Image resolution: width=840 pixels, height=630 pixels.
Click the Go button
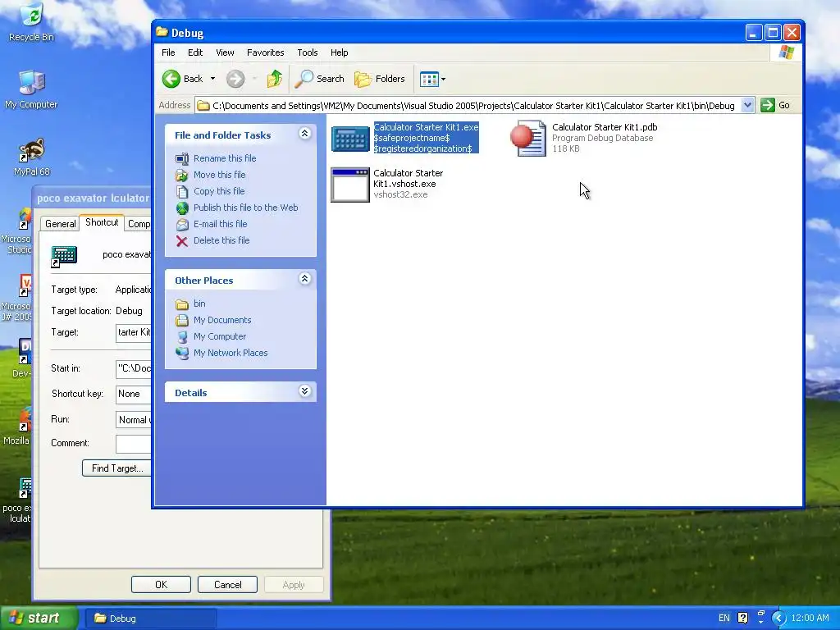pyautogui.click(x=775, y=105)
